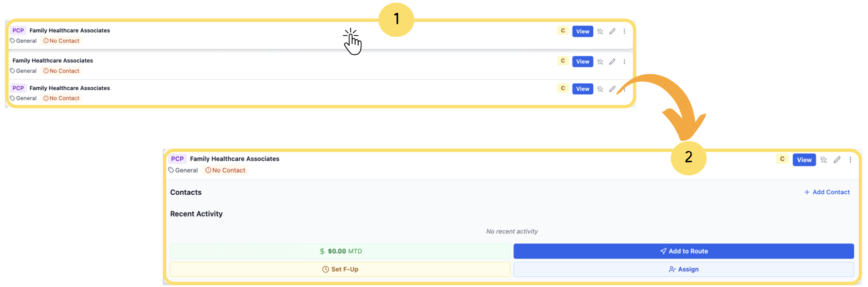Open the three-dot menu in the top listing row
Viewport: 868px width, 287px height.
click(x=624, y=31)
